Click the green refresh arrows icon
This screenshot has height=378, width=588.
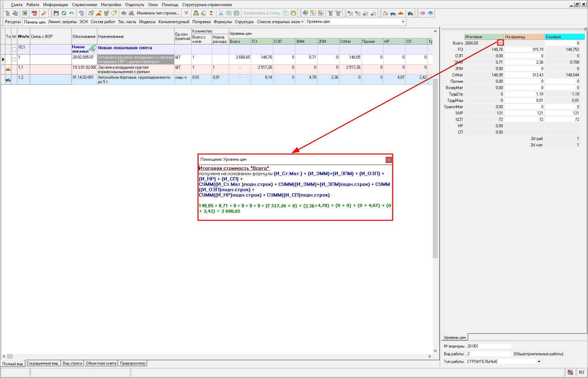[x=64, y=13]
